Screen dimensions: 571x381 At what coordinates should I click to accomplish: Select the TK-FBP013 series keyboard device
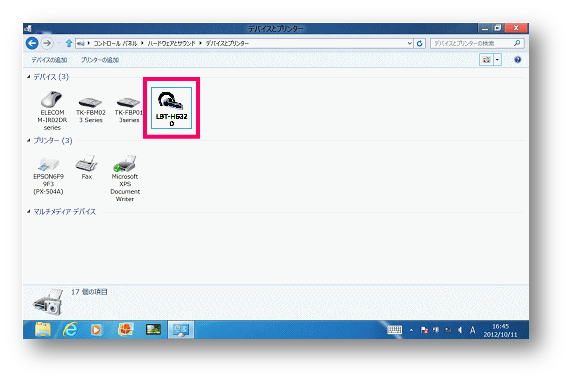pos(129,108)
